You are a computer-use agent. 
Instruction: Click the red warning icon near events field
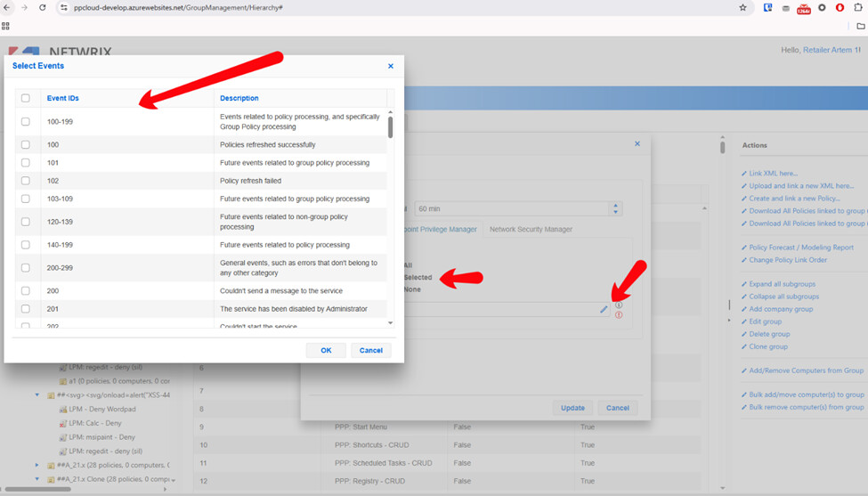619,315
